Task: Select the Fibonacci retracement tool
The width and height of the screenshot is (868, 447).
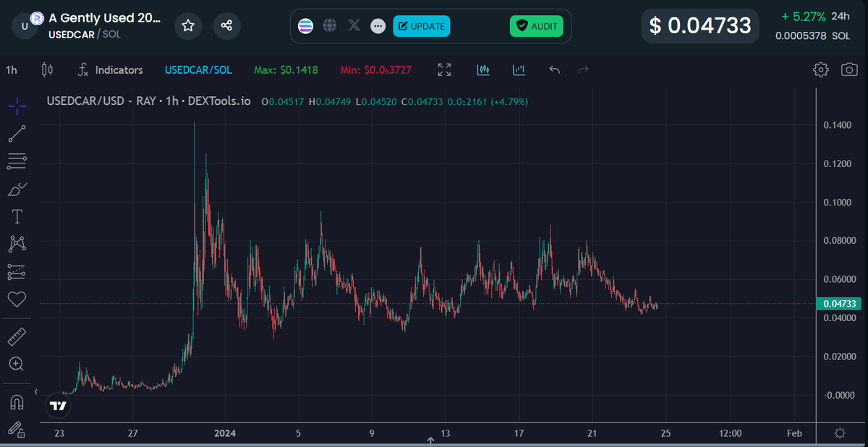Action: (x=17, y=161)
